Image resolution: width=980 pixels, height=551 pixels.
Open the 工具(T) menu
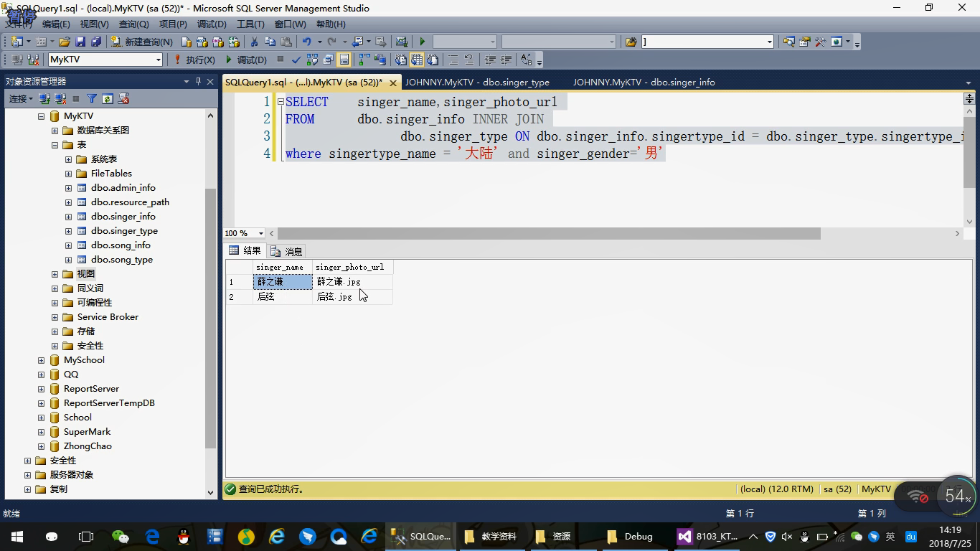[250, 24]
